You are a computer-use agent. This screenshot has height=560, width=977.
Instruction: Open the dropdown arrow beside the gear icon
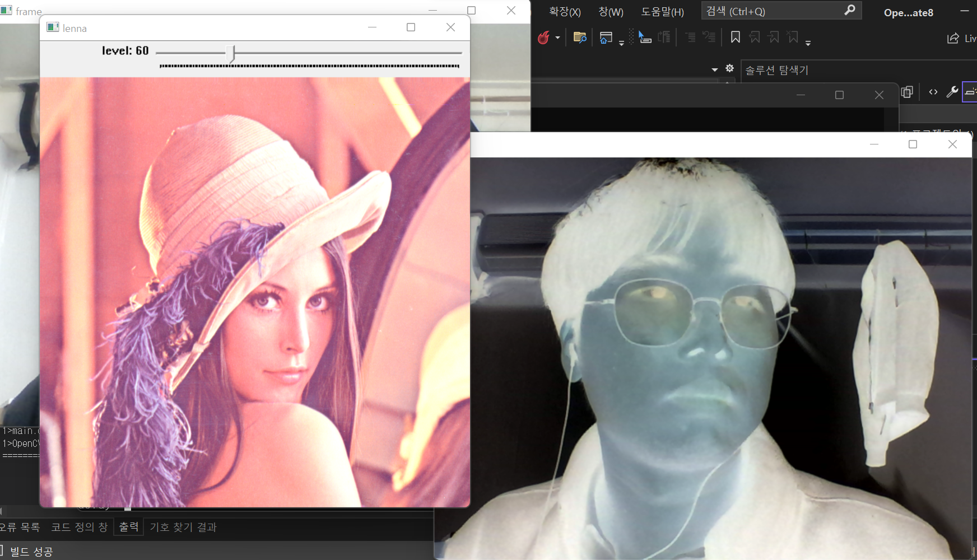point(715,69)
